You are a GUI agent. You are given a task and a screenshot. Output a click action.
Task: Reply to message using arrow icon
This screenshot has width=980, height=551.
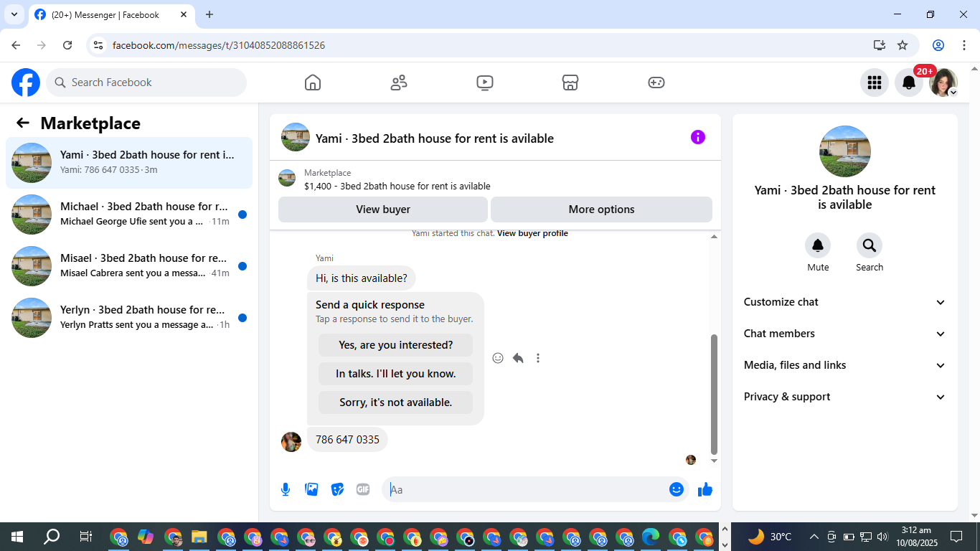[518, 358]
